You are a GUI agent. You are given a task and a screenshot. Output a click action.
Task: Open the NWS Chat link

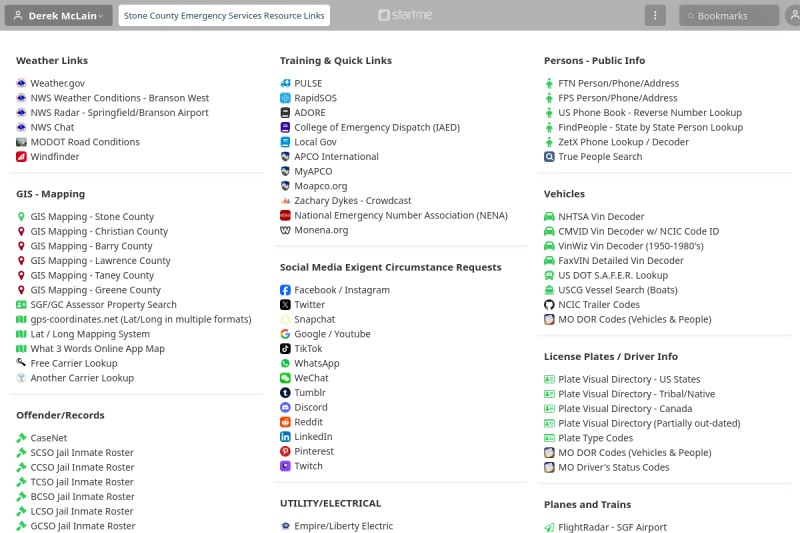click(52, 128)
